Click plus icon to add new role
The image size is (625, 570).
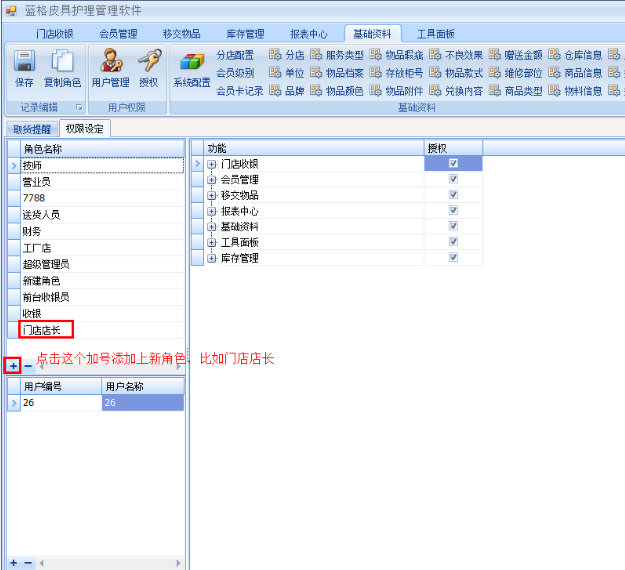click(x=12, y=366)
